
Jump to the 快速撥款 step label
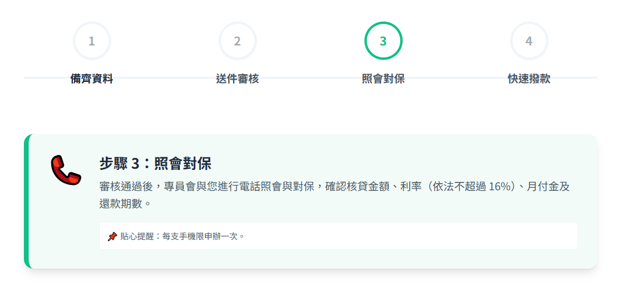click(529, 78)
